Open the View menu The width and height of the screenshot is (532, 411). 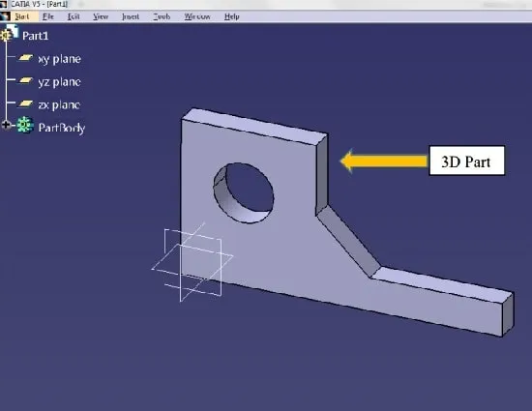tap(101, 16)
